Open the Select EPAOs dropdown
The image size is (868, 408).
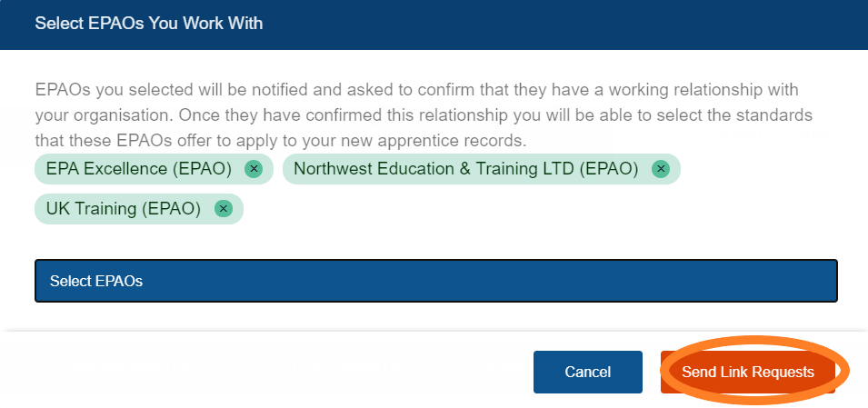435,281
